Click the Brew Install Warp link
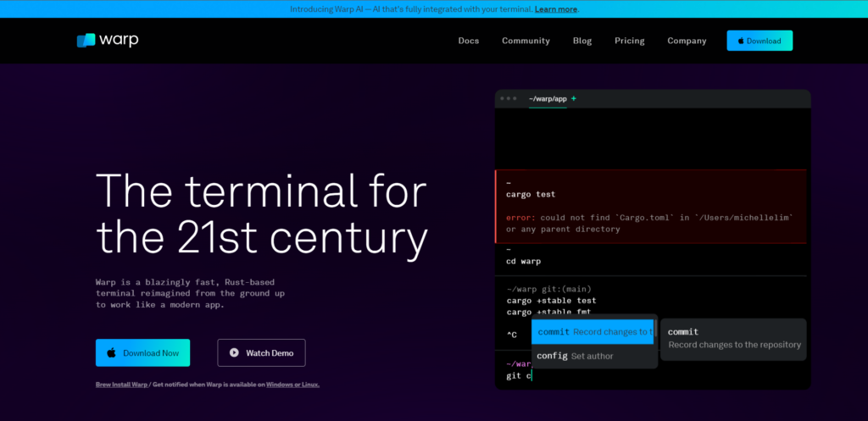 click(x=122, y=385)
